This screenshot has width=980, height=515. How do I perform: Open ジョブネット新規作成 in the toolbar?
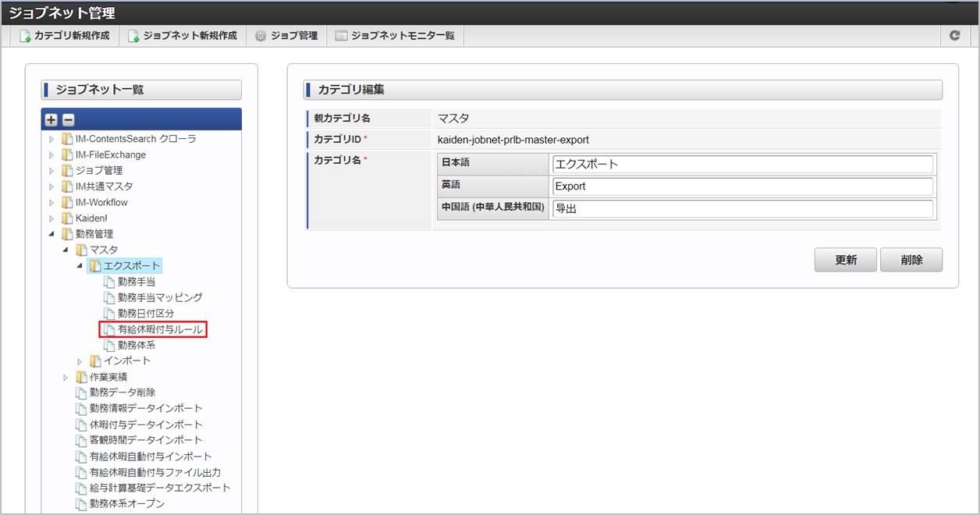(183, 36)
